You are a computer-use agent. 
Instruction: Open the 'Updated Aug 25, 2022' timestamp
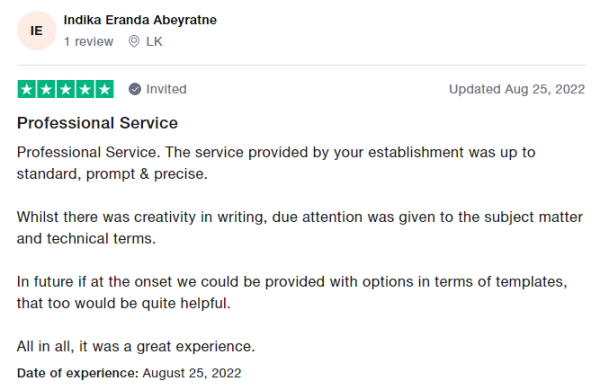517,89
